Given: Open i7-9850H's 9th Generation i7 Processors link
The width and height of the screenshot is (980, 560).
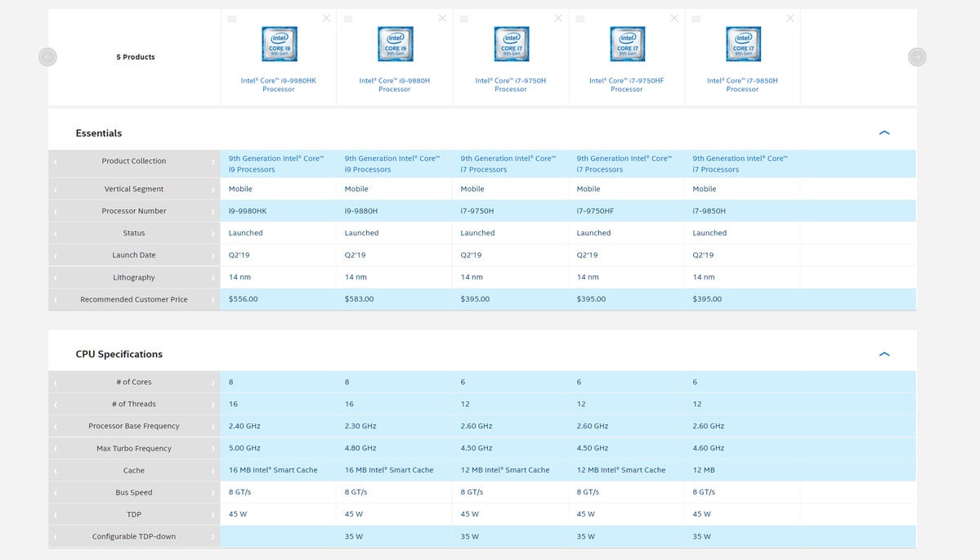Looking at the screenshot, I should (740, 164).
